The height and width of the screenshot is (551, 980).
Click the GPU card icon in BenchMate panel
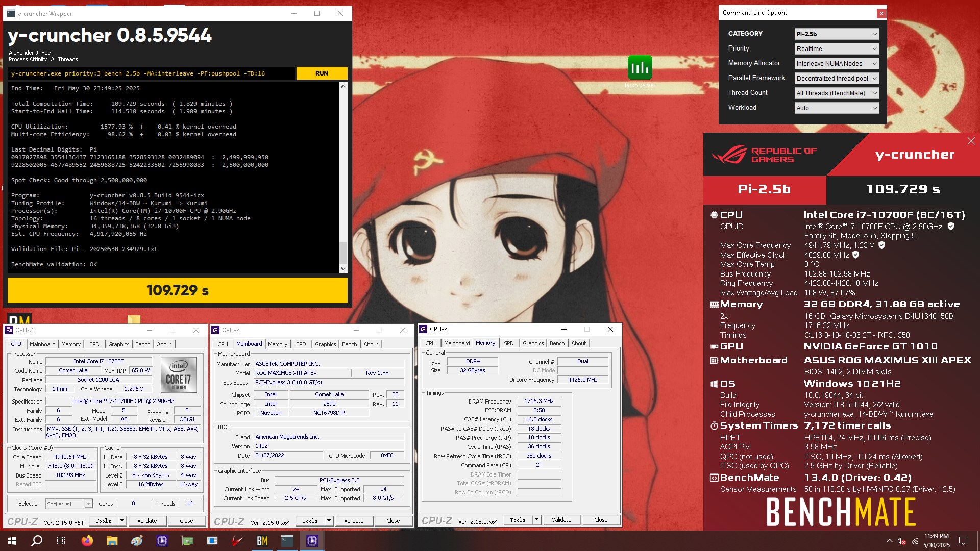click(x=714, y=346)
